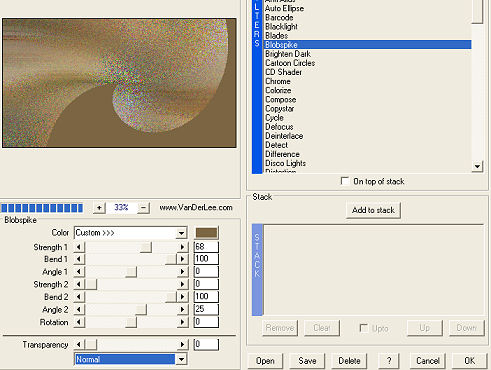Viewport: 491px width, 370px height.
Task: Click the OK button
Action: (469, 361)
